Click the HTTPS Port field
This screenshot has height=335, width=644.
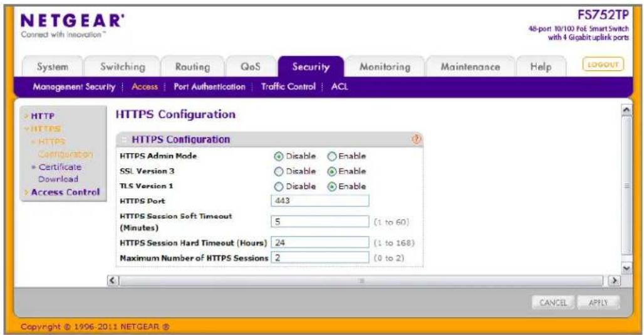click(320, 201)
